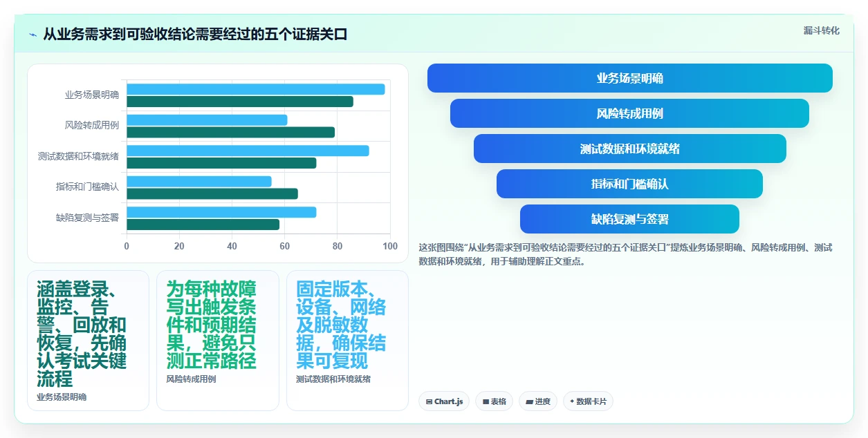Click the 测试数据和环境就绪 caption under the third card

pyautogui.click(x=333, y=379)
